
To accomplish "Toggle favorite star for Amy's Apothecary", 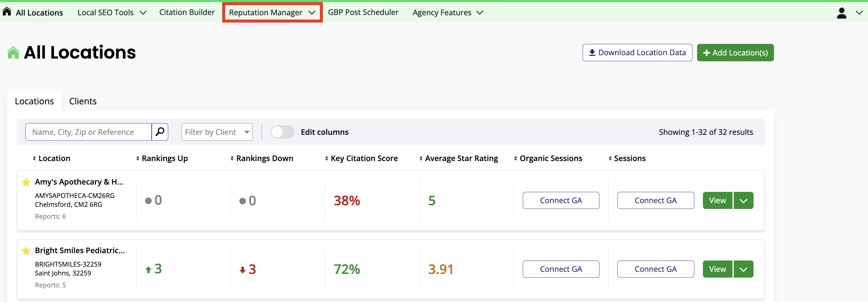I will coord(26,182).
